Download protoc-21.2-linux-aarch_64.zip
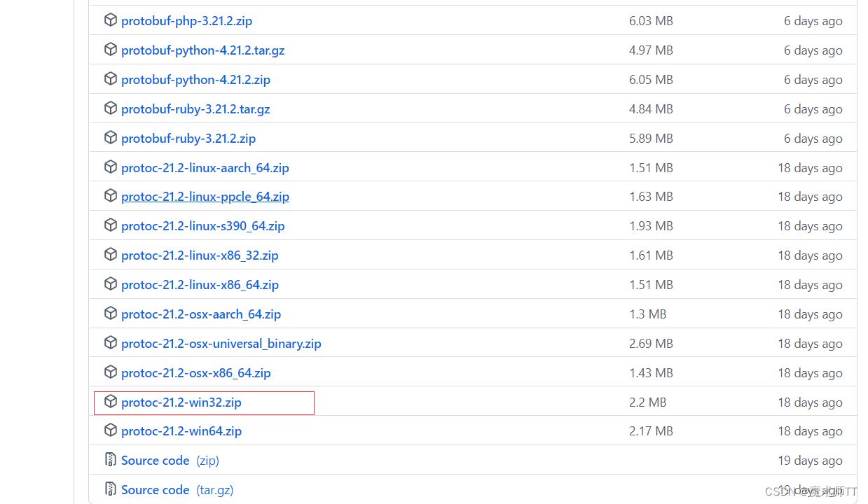The height and width of the screenshot is (504, 868). [x=205, y=168]
